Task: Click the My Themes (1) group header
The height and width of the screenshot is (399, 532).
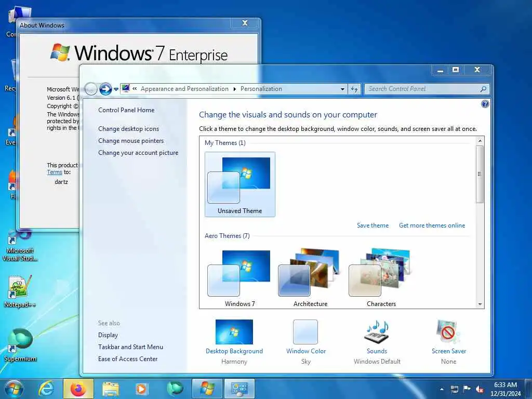Action: pos(225,143)
